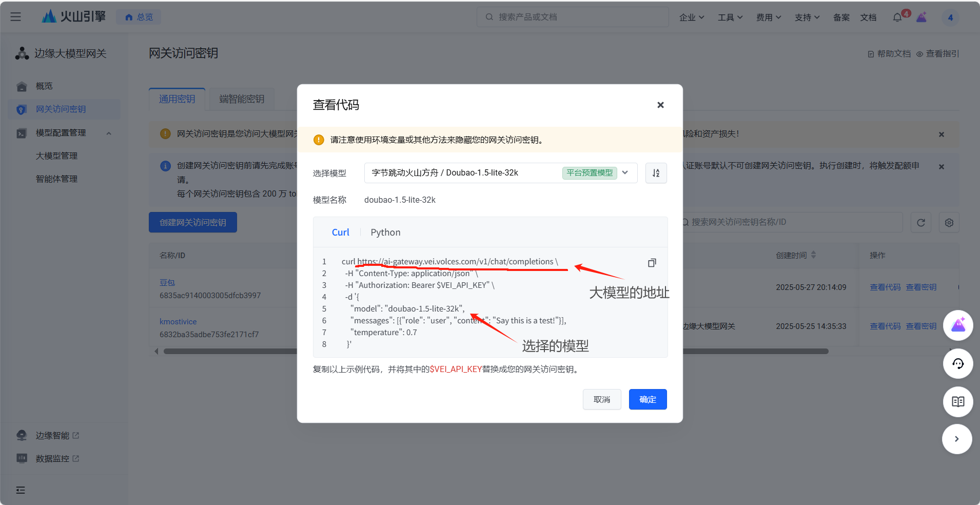Open the hamburger menu at top left
The width and height of the screenshot is (980, 505).
click(x=16, y=17)
